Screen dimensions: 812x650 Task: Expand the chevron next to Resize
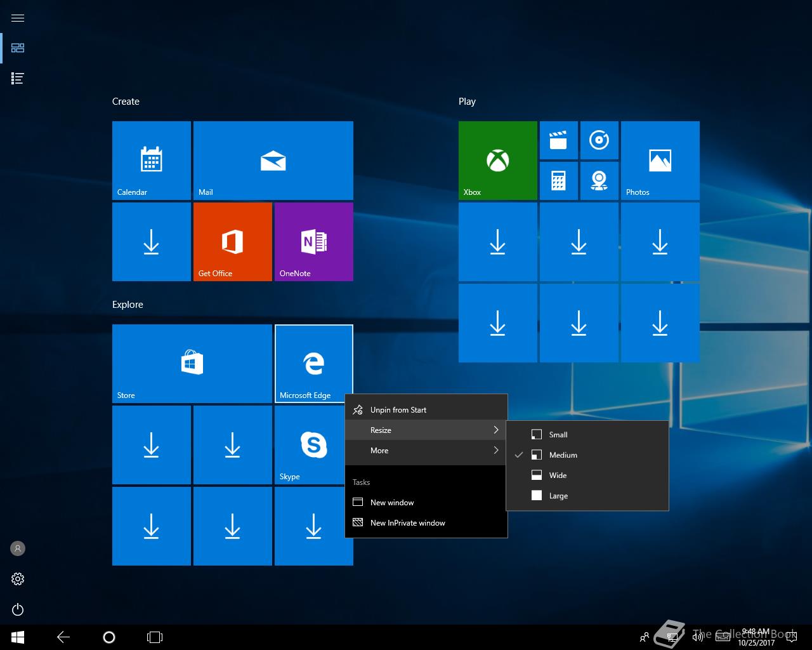click(496, 430)
